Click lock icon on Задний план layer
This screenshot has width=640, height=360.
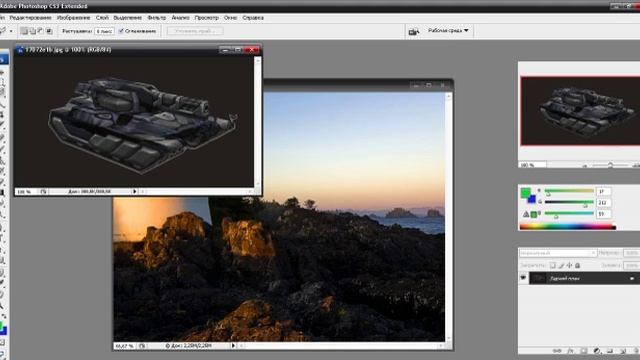pyautogui.click(x=632, y=278)
